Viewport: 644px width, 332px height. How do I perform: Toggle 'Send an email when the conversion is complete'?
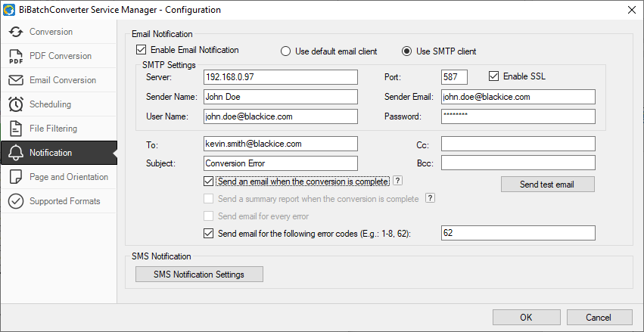coord(209,181)
